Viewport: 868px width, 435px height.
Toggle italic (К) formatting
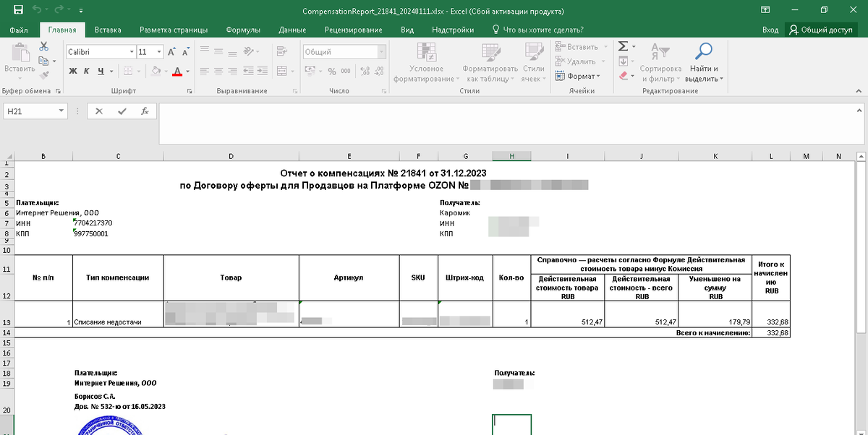pos(87,71)
